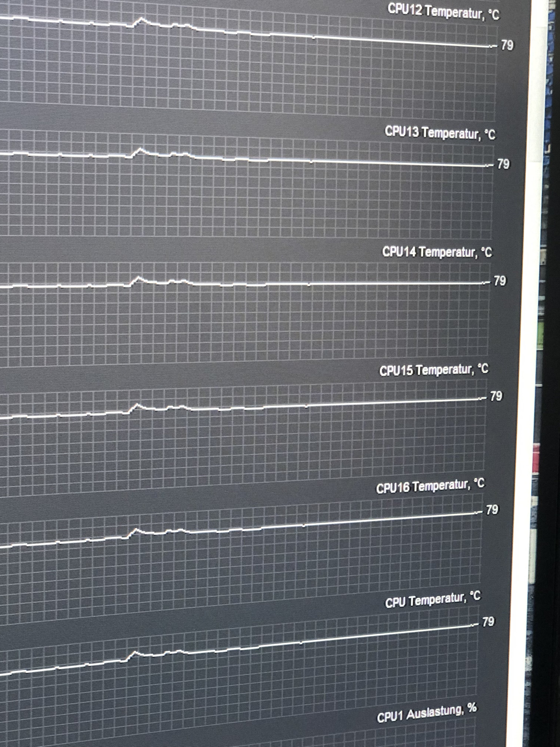This screenshot has height=747, width=560.
Task: Click the 79 value of CPU15 graph
Action: click(x=496, y=396)
